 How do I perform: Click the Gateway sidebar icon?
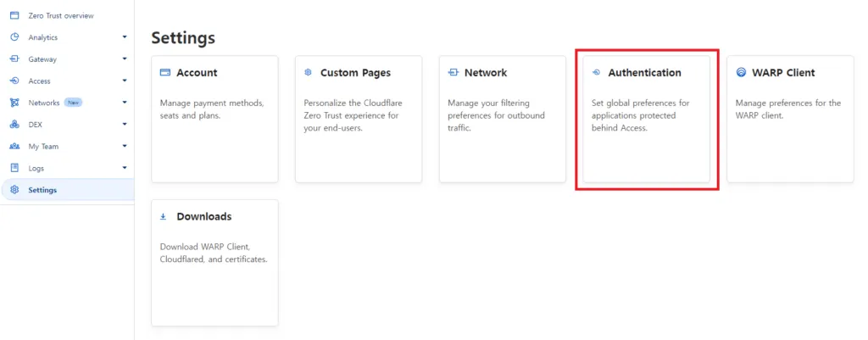pyautogui.click(x=15, y=59)
